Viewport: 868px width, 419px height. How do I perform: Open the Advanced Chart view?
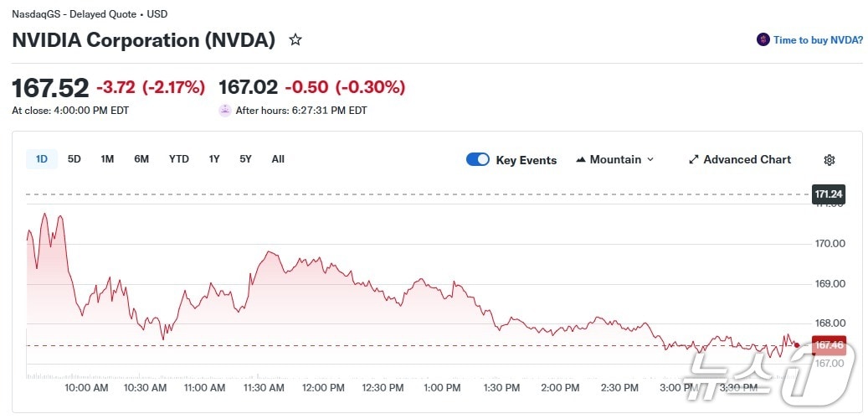tap(747, 160)
